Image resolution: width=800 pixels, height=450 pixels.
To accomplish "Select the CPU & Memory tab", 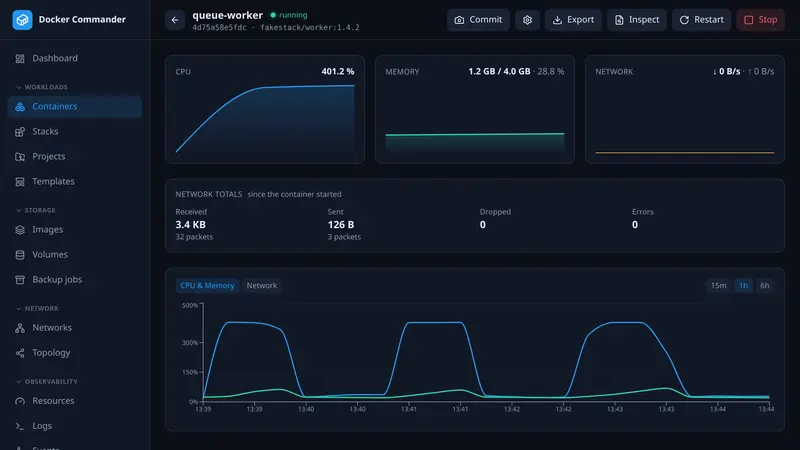I will click(207, 285).
